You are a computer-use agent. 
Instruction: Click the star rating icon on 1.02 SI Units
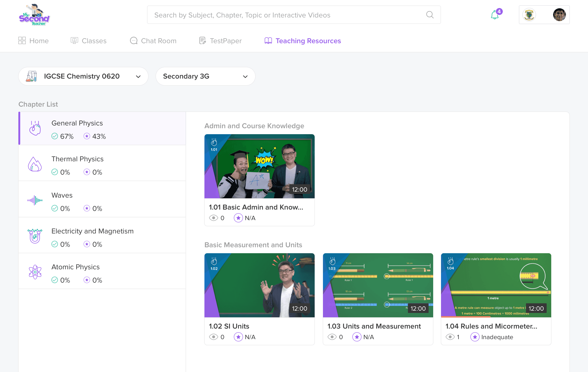tap(238, 337)
